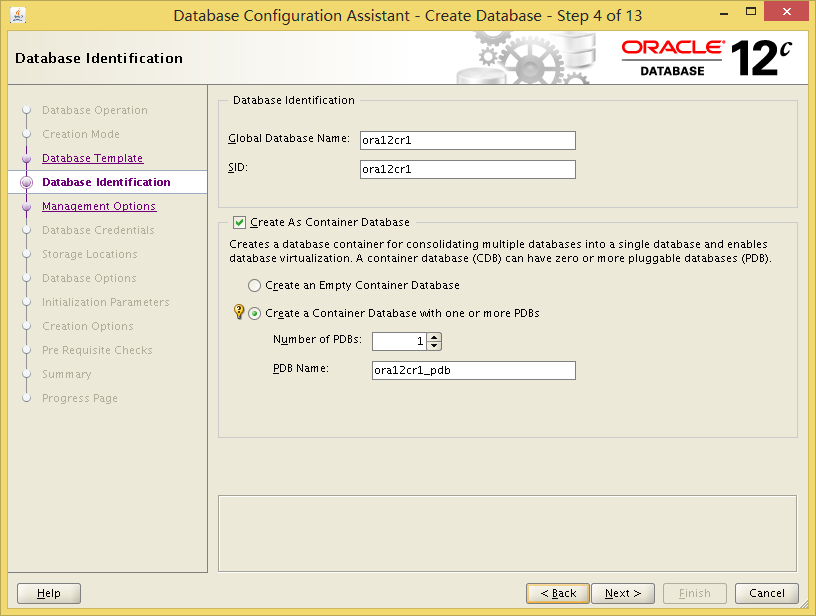This screenshot has height=616, width=816.
Task: Select Create an Empty Container Database
Action: click(255, 286)
